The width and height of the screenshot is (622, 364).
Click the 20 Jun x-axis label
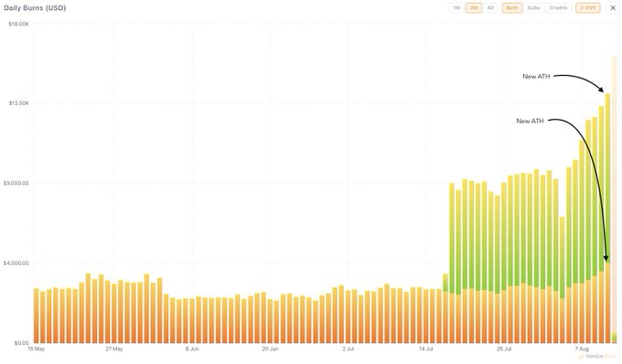[270, 349]
